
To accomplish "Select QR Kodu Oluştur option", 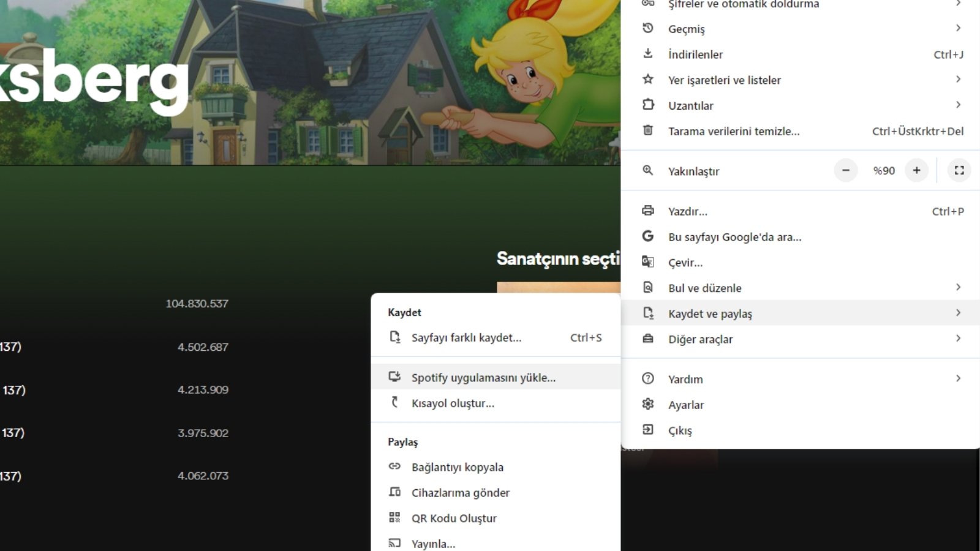I will pyautogui.click(x=496, y=518).
